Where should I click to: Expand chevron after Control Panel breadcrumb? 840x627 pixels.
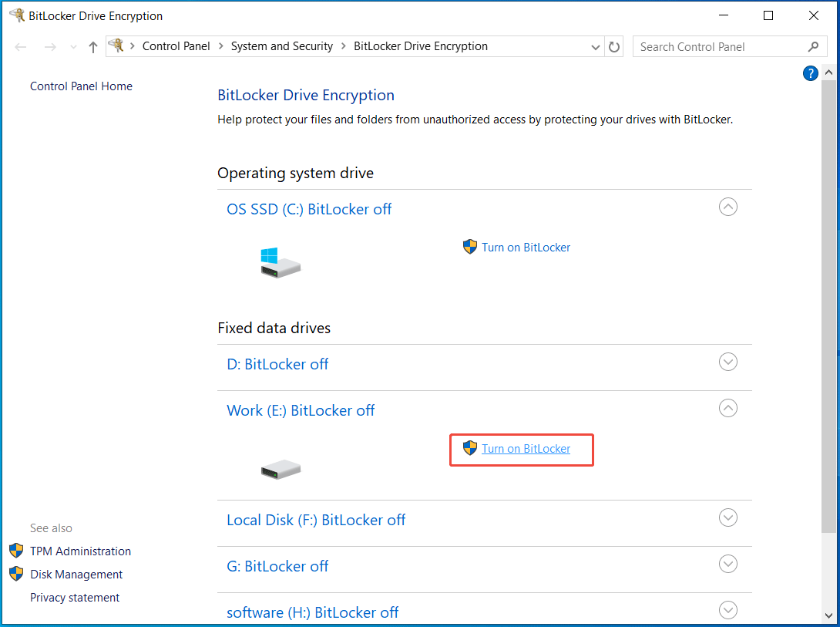(220, 46)
